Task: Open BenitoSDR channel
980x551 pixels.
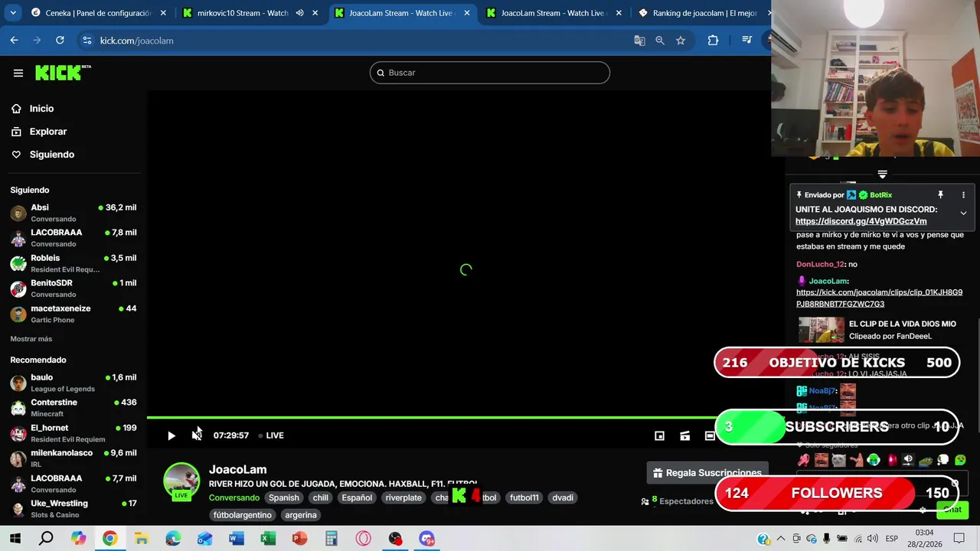Action: click(x=73, y=289)
